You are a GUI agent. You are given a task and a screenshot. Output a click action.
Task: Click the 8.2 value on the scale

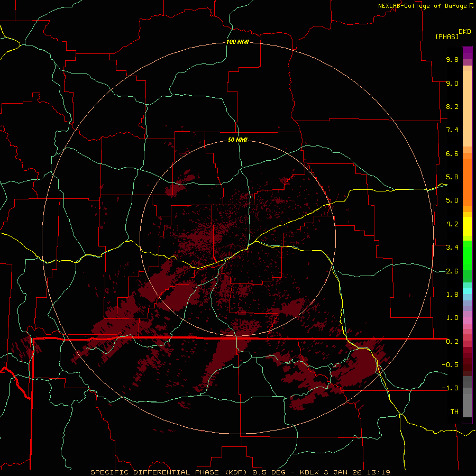pos(452,106)
